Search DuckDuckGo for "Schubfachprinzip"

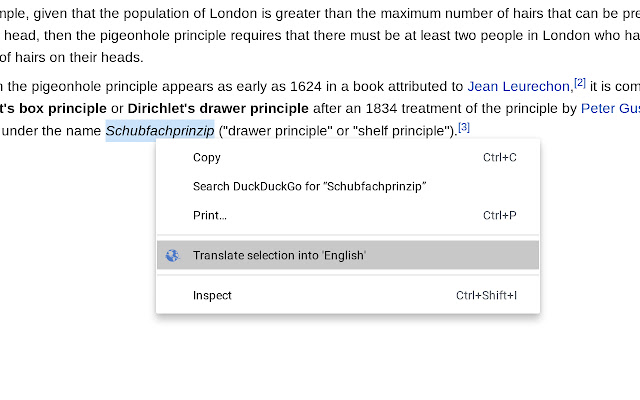point(309,186)
